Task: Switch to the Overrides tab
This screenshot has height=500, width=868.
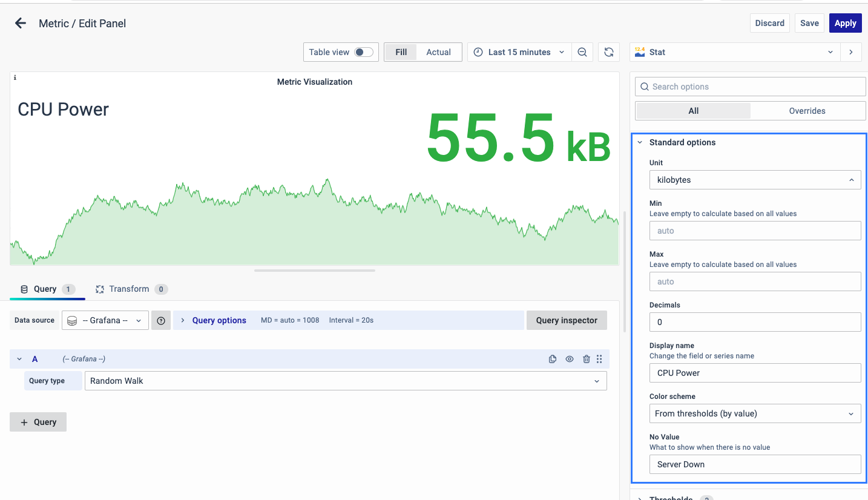Action: 807,111
